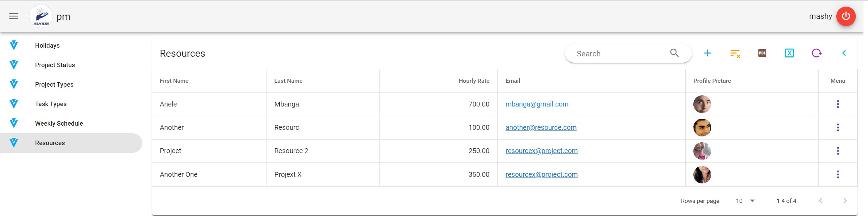Screen dimensions: 868x221
Task: Click Anele's profile picture thumbnail
Action: click(x=702, y=104)
